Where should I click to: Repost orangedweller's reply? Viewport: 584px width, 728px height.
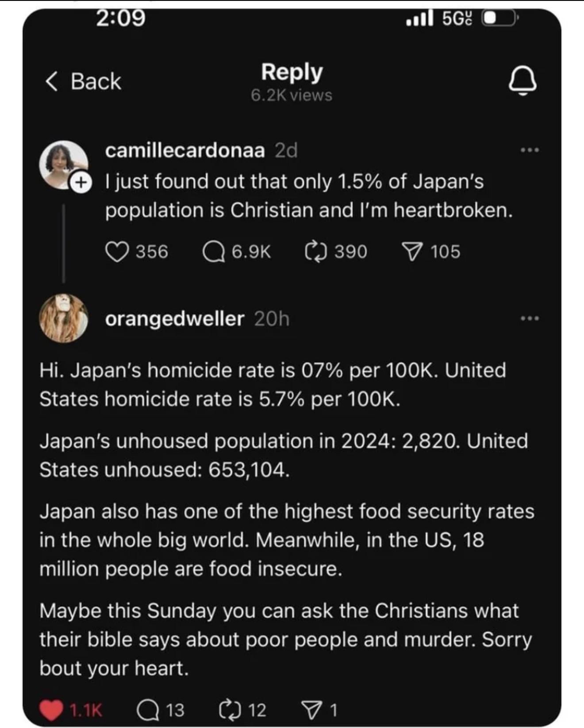231,709
